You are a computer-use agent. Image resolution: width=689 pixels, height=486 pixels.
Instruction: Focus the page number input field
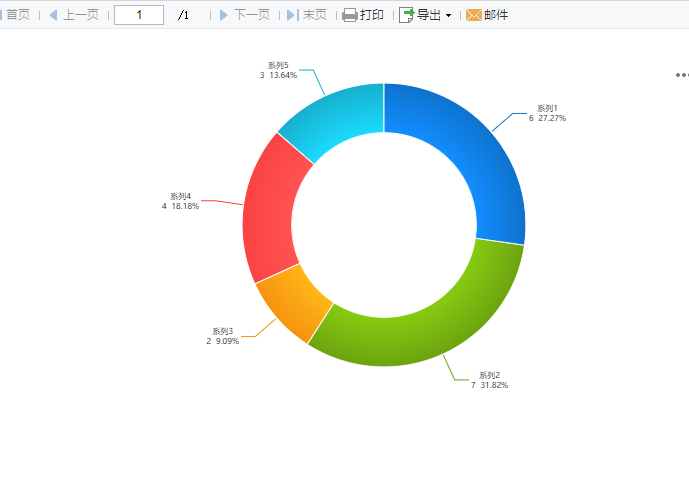tap(139, 15)
